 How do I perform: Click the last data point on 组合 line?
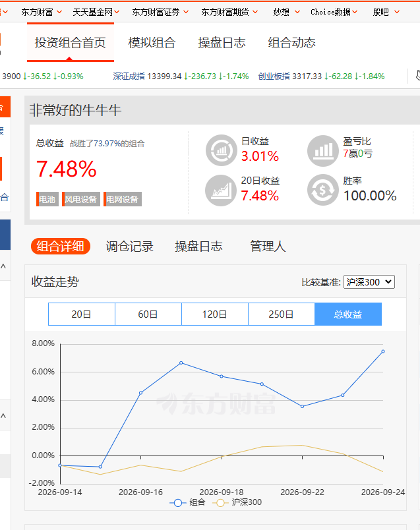[383, 351]
